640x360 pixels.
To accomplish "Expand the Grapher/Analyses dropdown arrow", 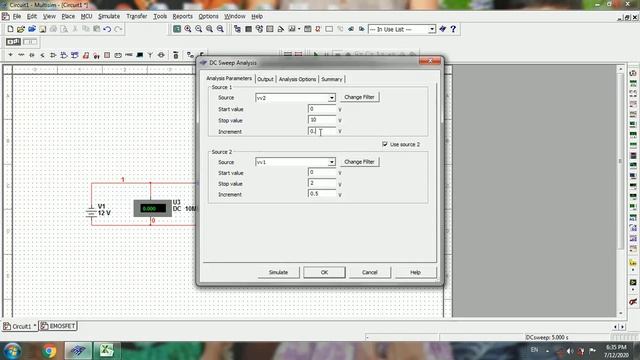I will [x=299, y=29].
